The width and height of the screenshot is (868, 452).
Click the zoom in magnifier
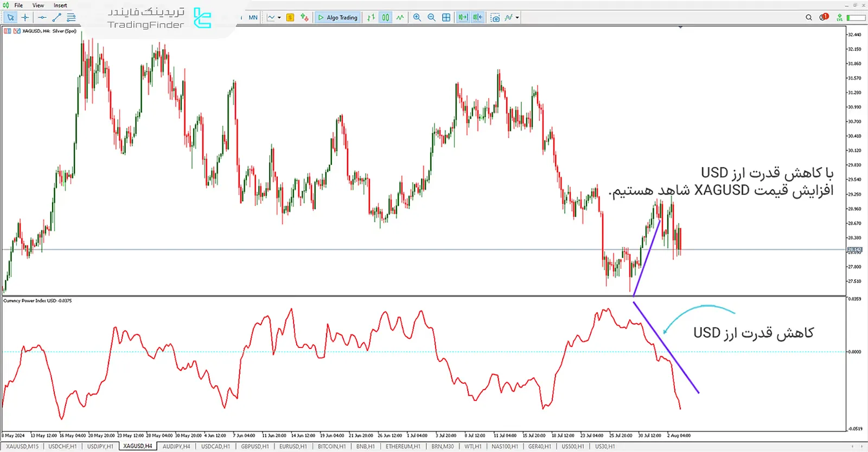417,17
